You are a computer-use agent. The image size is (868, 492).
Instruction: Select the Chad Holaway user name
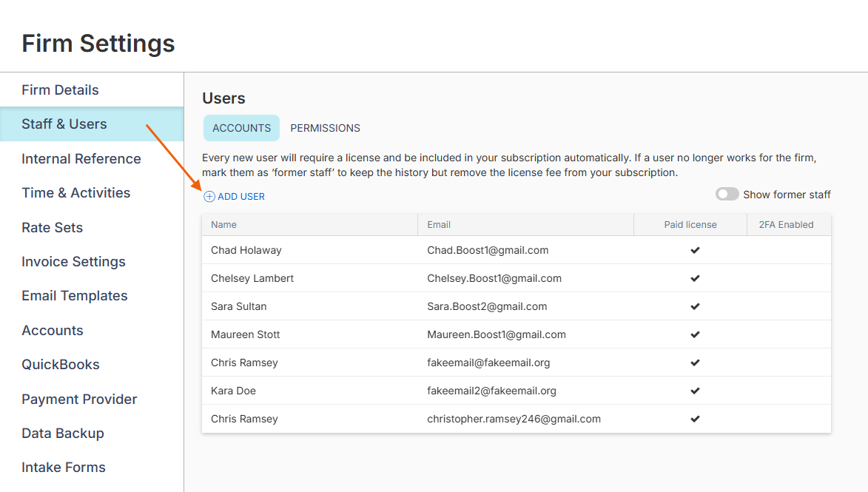[246, 250]
